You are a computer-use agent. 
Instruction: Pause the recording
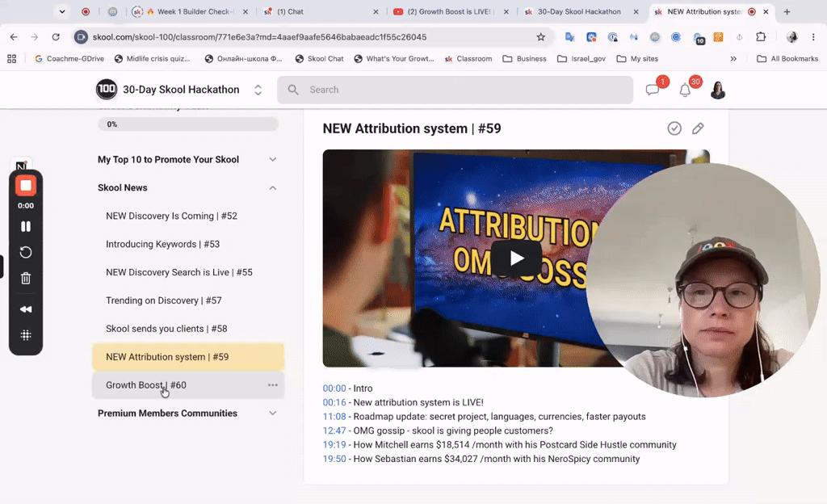(x=25, y=226)
